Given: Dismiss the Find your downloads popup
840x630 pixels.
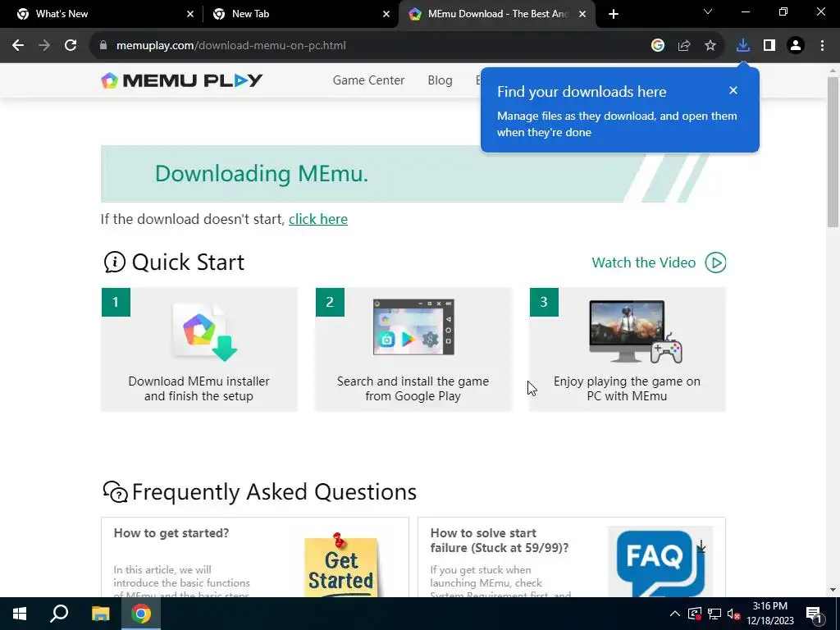Looking at the screenshot, I should (733, 90).
